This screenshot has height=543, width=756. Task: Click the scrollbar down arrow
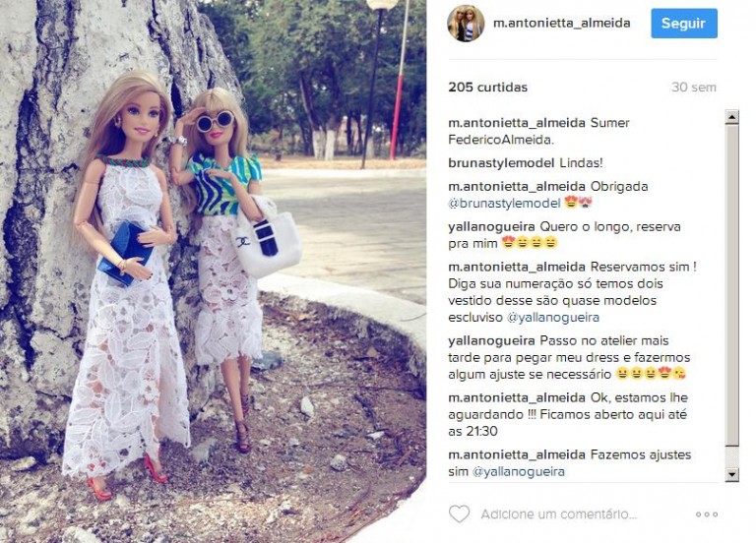click(732, 474)
